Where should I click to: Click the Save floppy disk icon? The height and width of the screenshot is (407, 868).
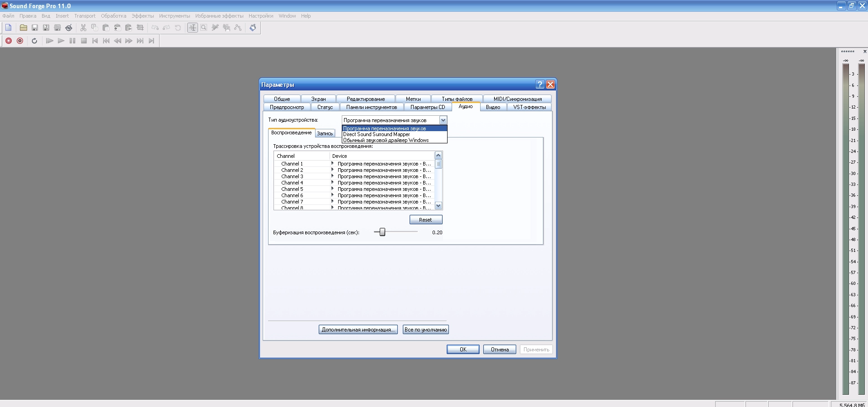pos(35,28)
